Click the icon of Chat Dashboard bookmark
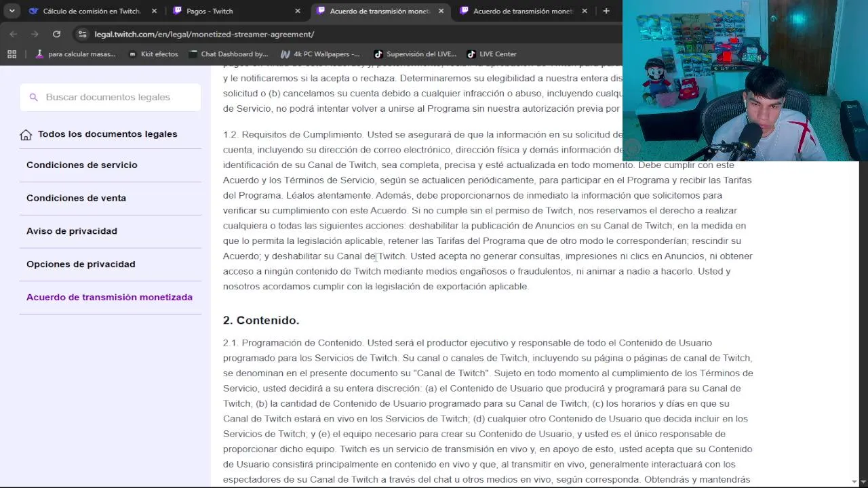Screen dimensions: 868x488 pos(194,54)
